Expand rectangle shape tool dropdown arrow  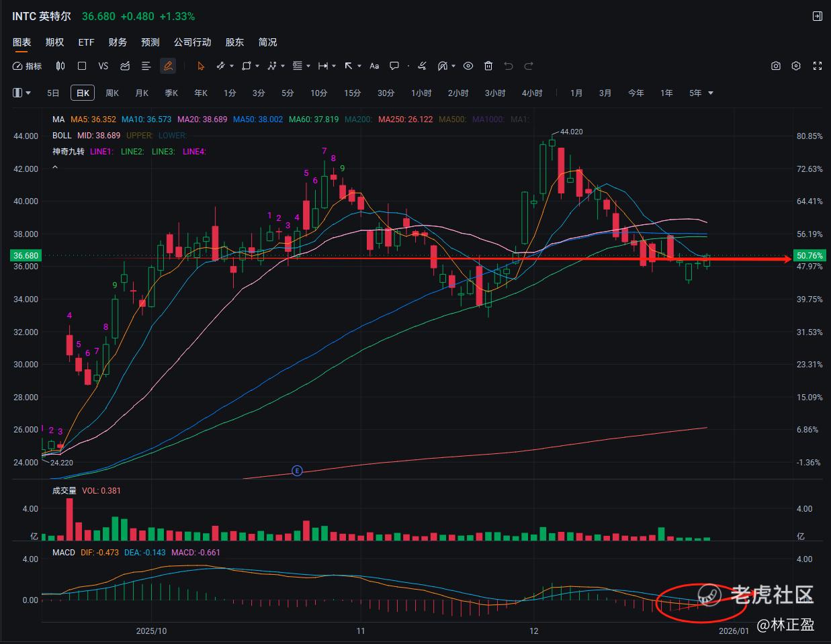pyautogui.click(x=257, y=66)
